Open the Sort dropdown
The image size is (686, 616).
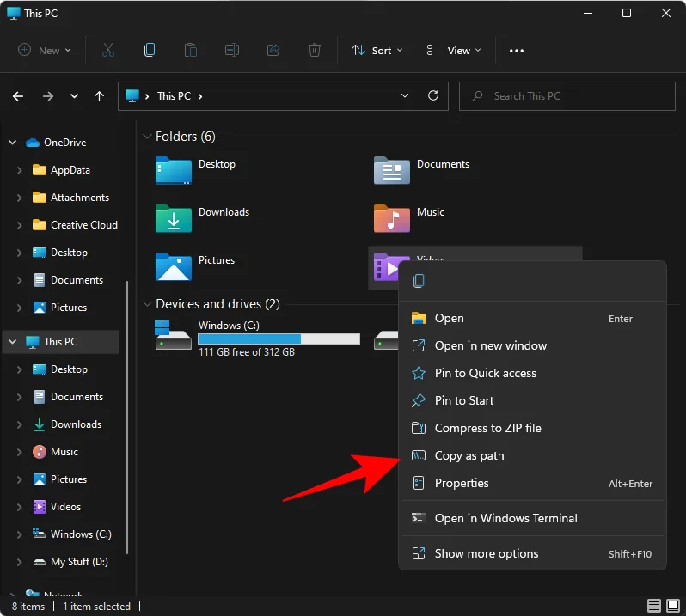pyautogui.click(x=380, y=51)
